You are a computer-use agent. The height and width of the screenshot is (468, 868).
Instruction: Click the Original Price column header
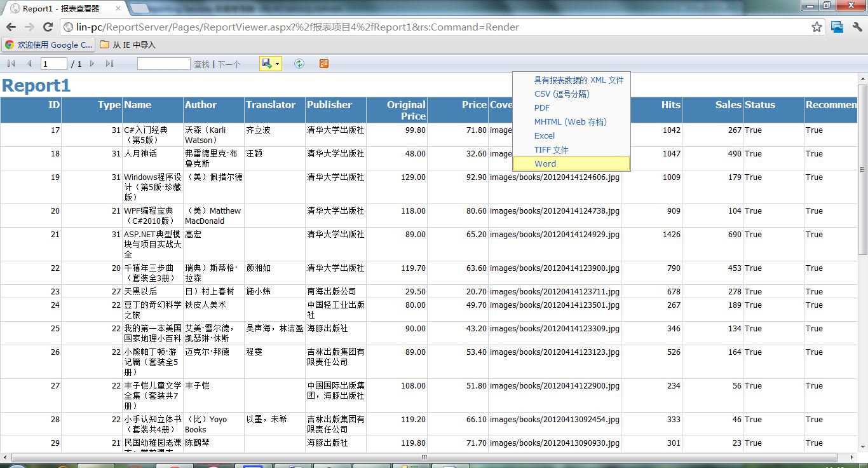[397, 110]
